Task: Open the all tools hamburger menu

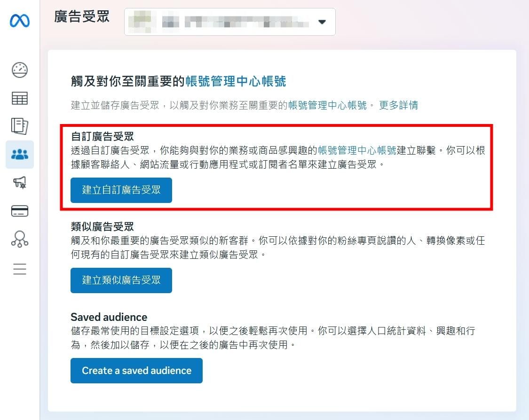Action: coord(20,269)
